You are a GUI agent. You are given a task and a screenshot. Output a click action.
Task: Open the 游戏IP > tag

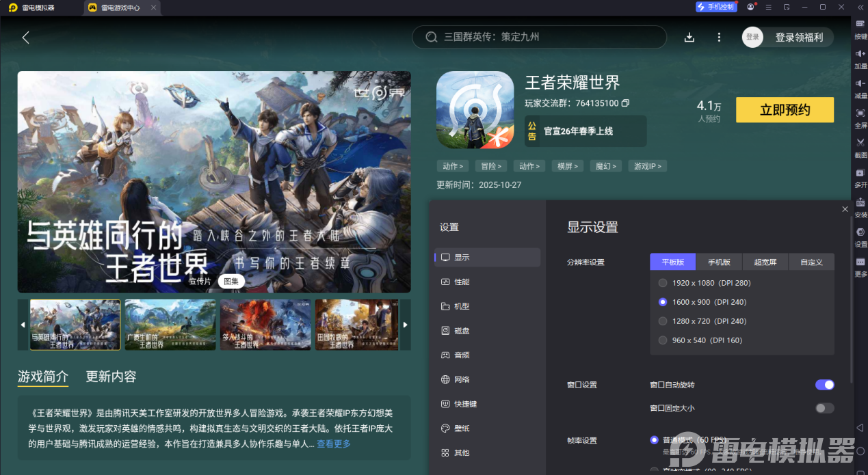(x=647, y=166)
